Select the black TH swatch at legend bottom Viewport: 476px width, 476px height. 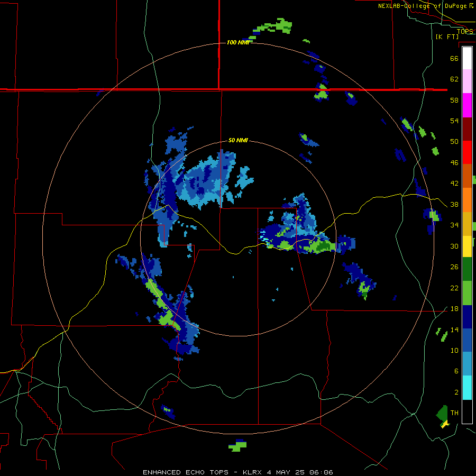pos(467,411)
